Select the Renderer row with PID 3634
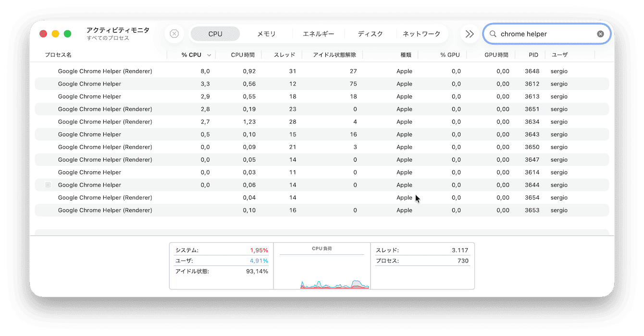The height and width of the screenshot is (336, 644). [x=322, y=121]
